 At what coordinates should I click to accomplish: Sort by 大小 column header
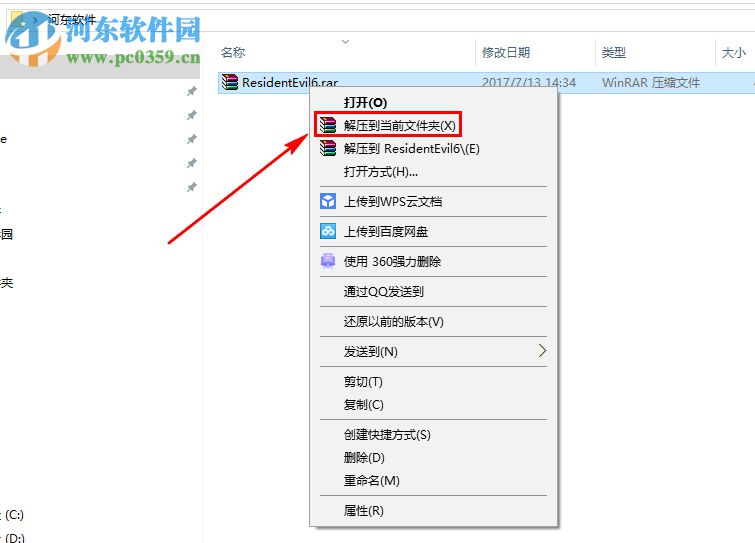click(x=733, y=52)
